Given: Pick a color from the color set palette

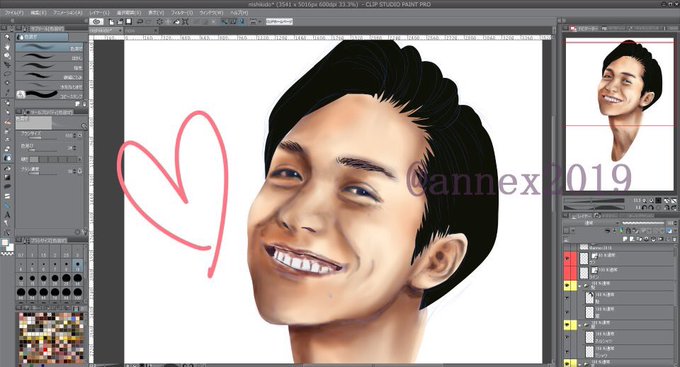Looking at the screenshot, I should click(x=51, y=338).
